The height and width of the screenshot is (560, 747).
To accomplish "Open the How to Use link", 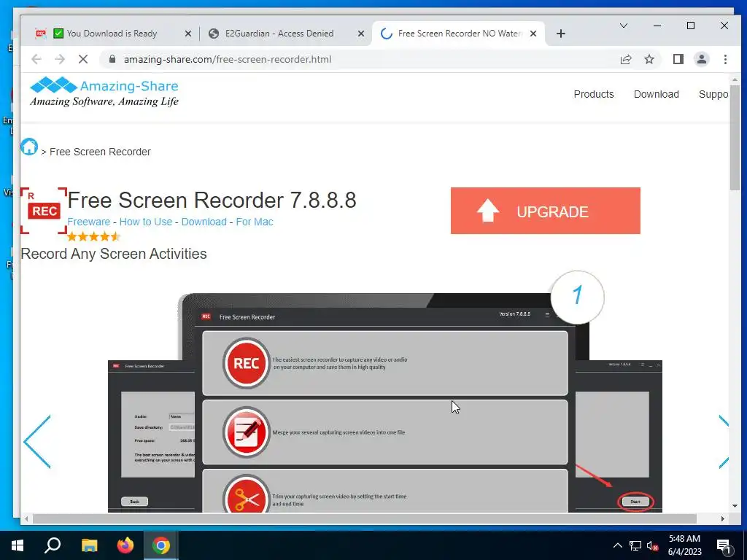I will 146,222.
